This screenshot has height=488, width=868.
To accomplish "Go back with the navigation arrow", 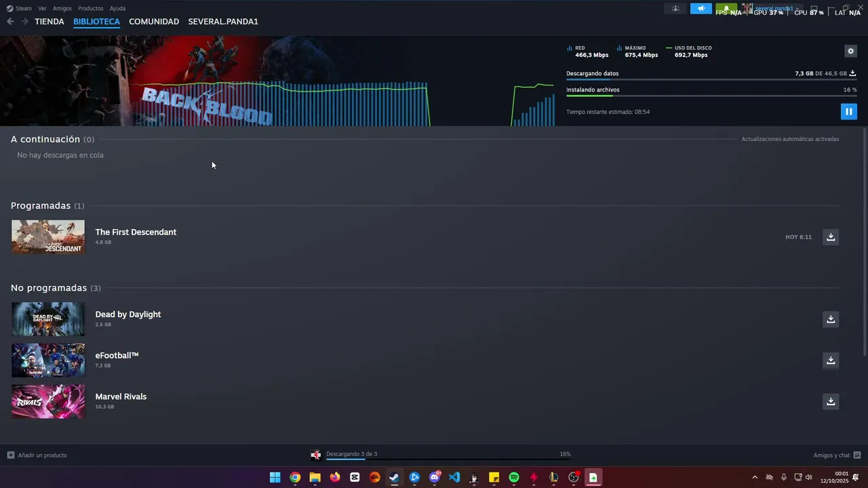I will 10,22.
